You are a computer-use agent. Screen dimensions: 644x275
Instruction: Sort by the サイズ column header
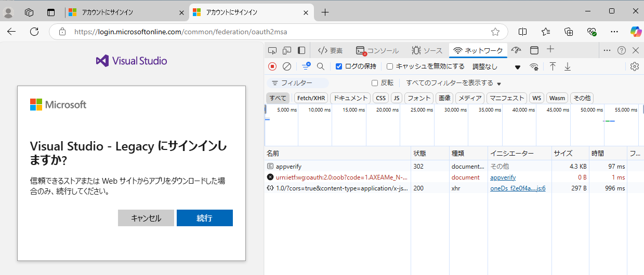(x=570, y=154)
